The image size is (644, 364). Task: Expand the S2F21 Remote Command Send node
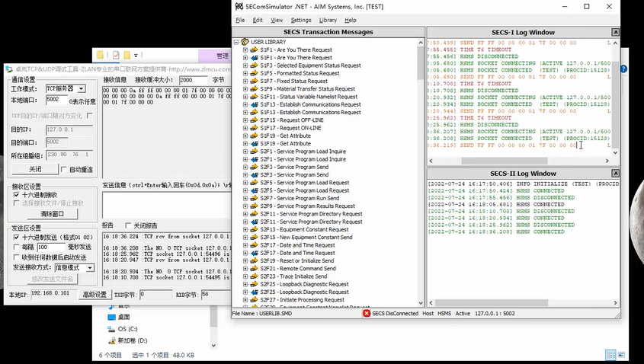(x=245, y=268)
